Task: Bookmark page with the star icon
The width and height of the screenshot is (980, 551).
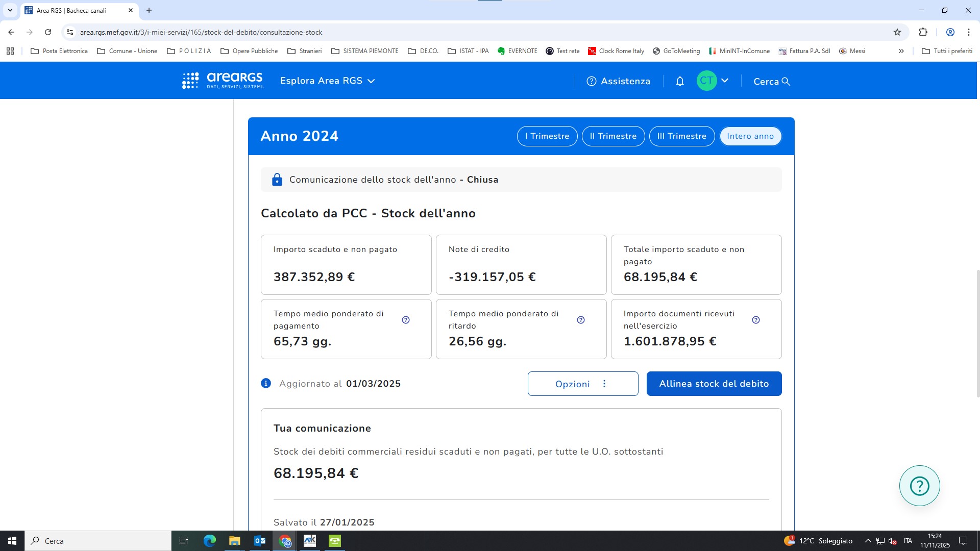Action: click(x=897, y=32)
